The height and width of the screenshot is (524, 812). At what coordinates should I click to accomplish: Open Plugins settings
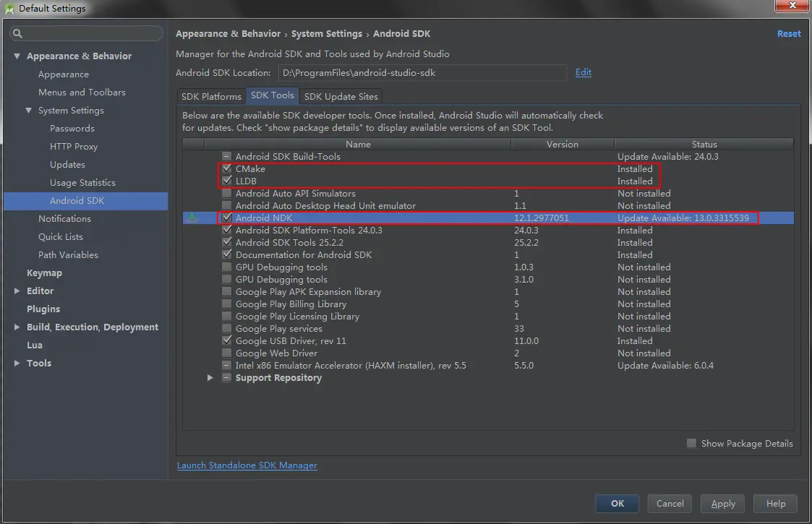point(43,309)
